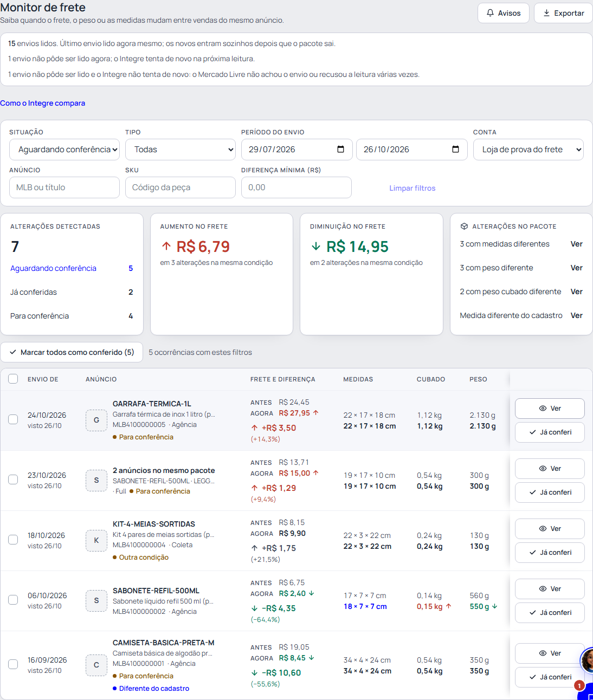This screenshot has height=700, width=593.
Task: Click the Outra condição tag
Action: pos(140,558)
